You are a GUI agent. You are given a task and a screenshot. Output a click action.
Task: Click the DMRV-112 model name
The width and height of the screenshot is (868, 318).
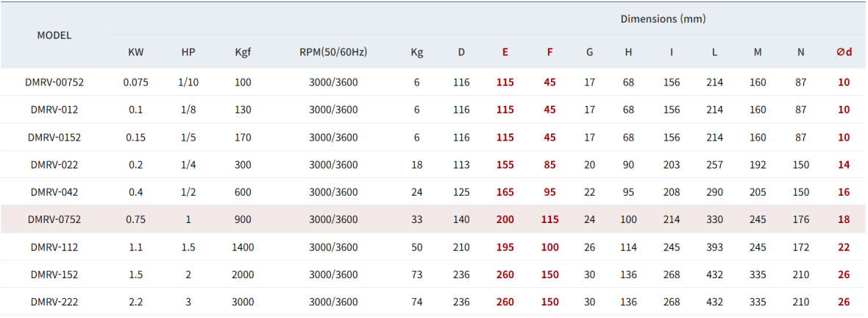click(x=54, y=247)
